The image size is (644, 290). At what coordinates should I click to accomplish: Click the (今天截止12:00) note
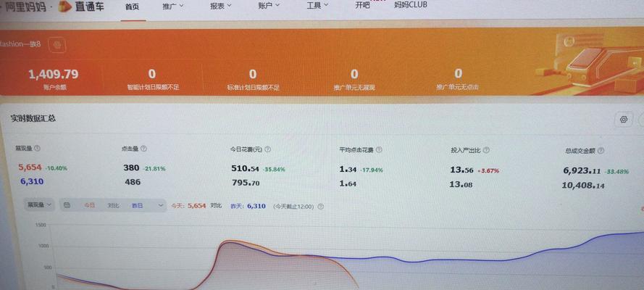[x=294, y=207]
